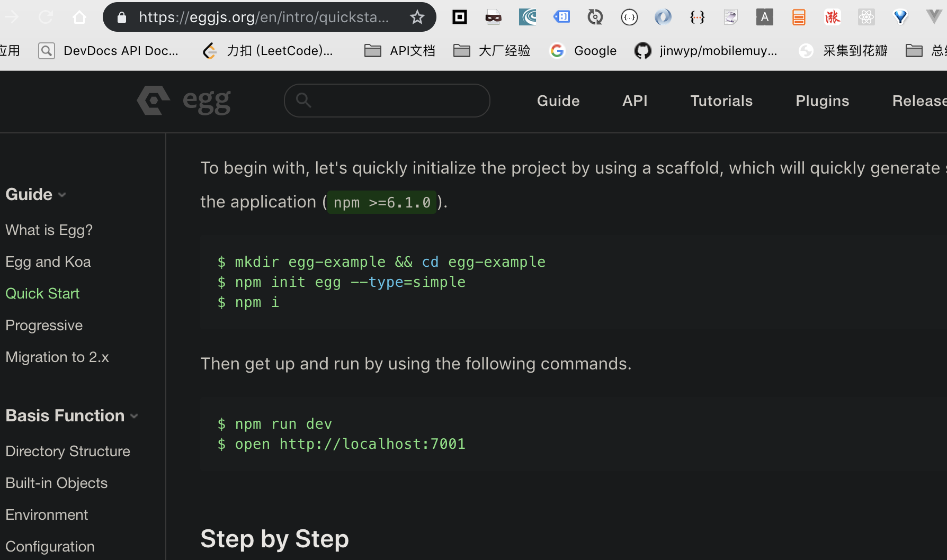Click the masked incognito-face extension icon
The image size is (947, 560).
pos(493,17)
